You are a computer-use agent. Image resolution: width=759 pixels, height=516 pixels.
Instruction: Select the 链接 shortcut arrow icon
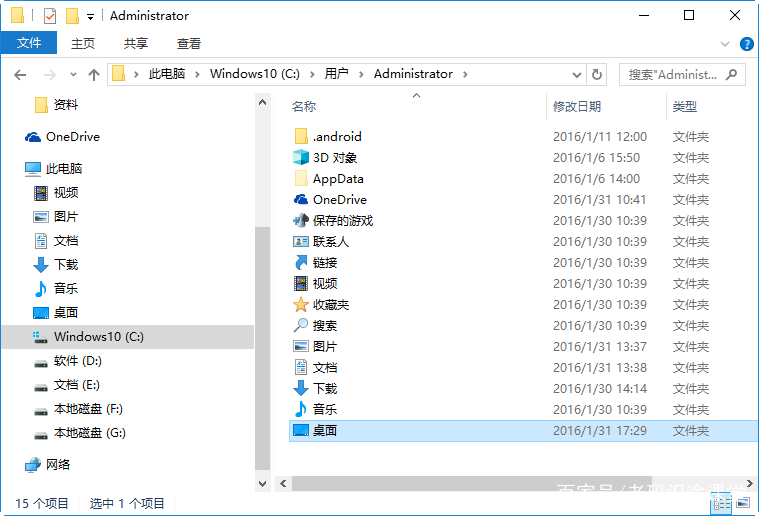pyautogui.click(x=301, y=262)
